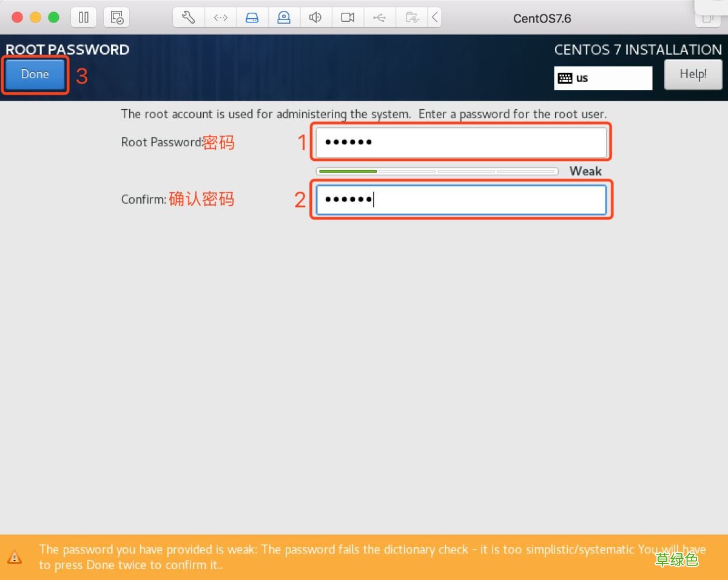Click the network adapter toolbar icon
Image resolution: width=728 pixels, height=580 pixels.
pyautogui.click(x=220, y=17)
